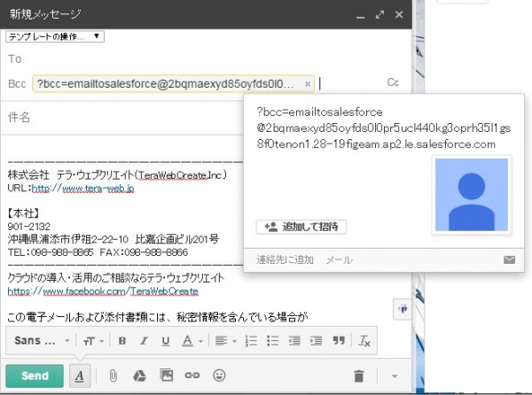Insert files using Google Drive icon
532x395 pixels.
click(x=139, y=376)
